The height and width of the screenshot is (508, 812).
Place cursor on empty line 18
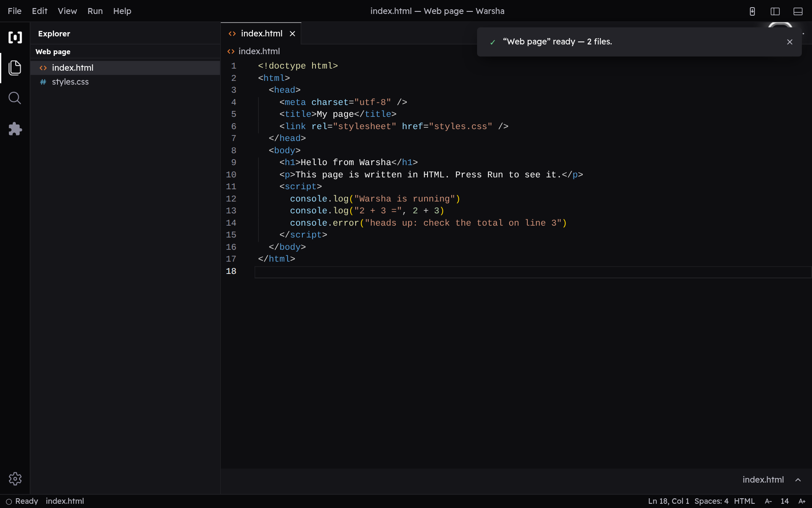point(533,271)
